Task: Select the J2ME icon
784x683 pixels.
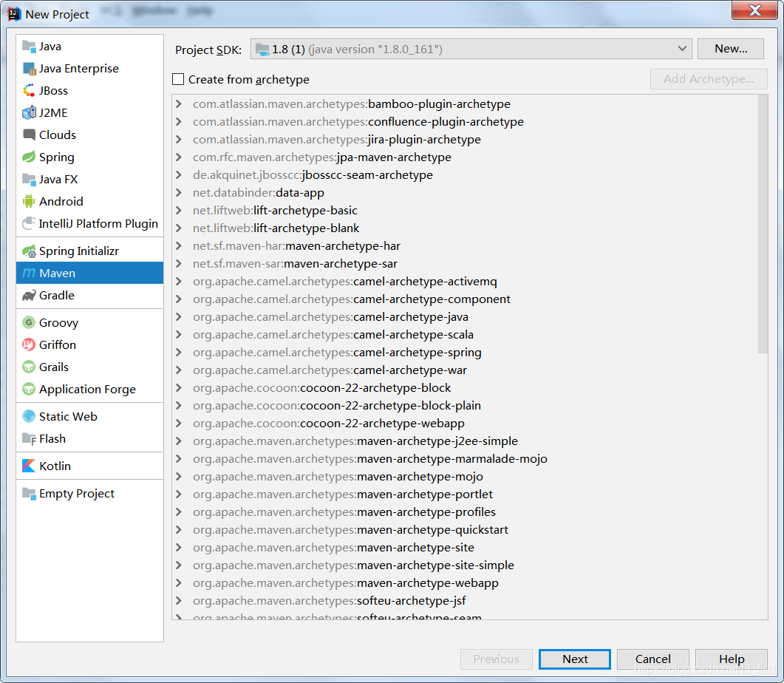Action: coord(29,112)
